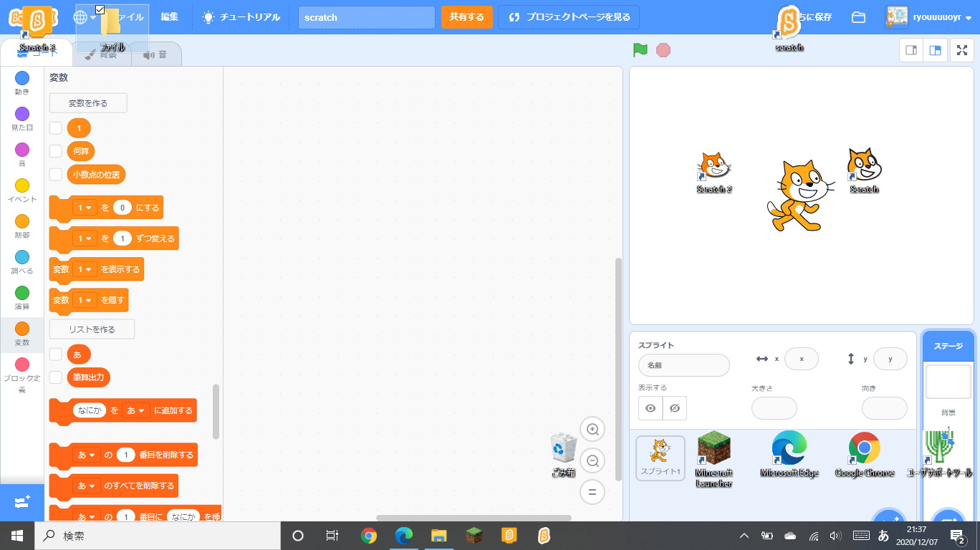The image size is (980, 550).
Task: Enter full screen stage mode
Action: pos(962,50)
